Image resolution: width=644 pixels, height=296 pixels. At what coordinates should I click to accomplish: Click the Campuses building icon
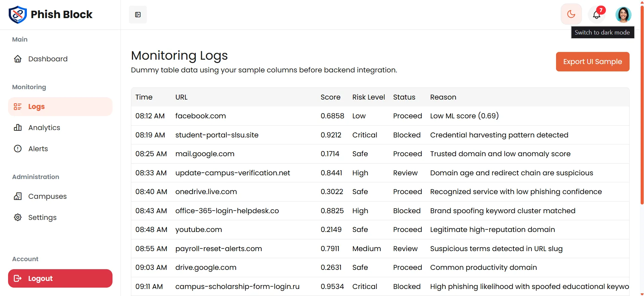pos(18,196)
